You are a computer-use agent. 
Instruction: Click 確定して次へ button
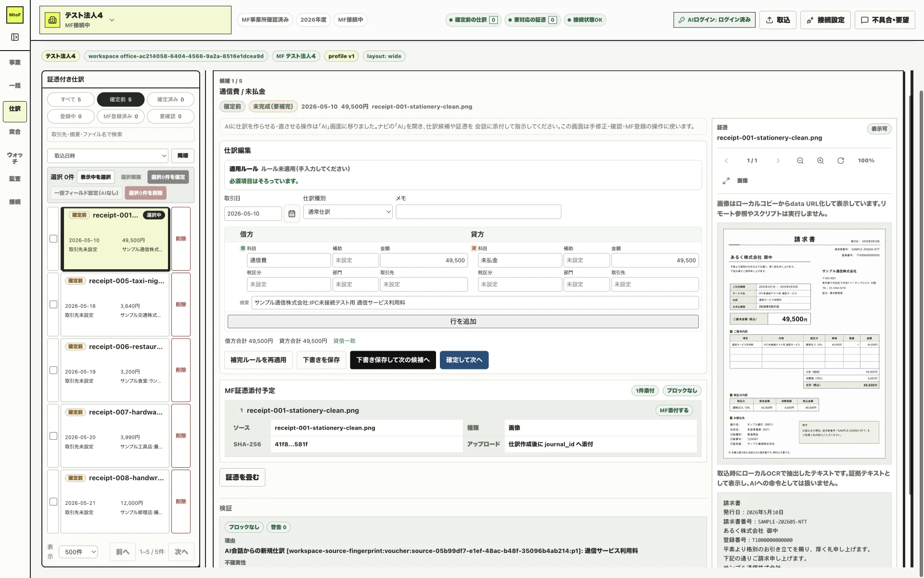pyautogui.click(x=464, y=360)
